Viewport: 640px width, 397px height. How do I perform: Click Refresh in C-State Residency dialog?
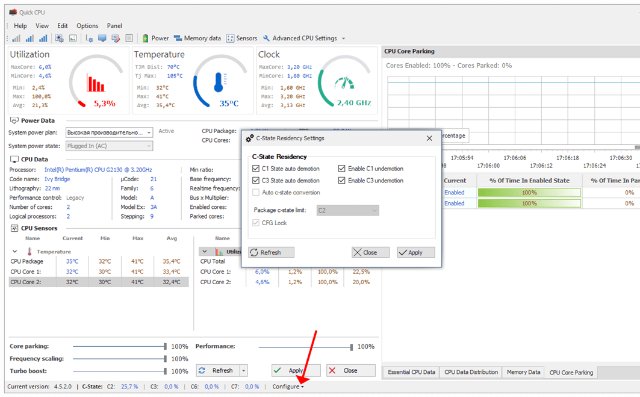pyautogui.click(x=271, y=253)
